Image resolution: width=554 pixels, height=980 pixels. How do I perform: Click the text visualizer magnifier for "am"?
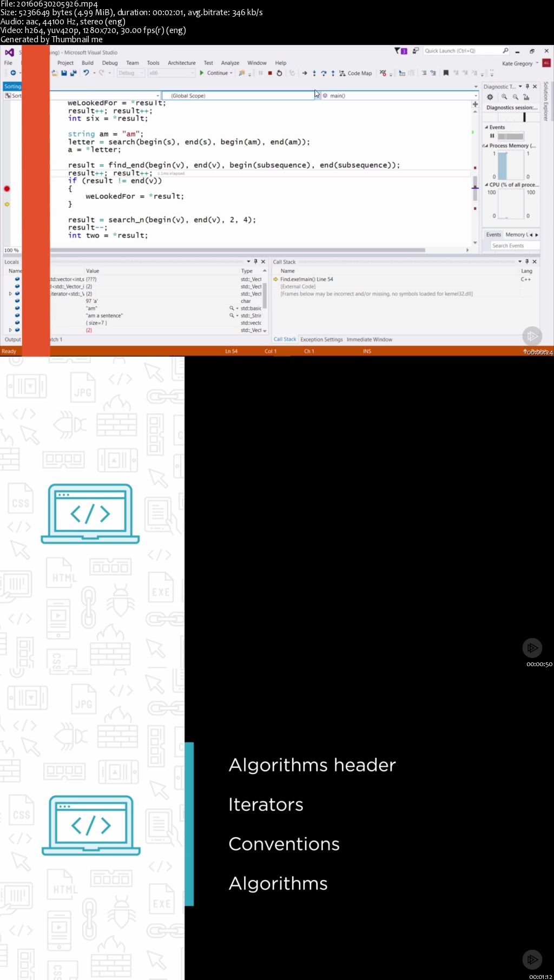pyautogui.click(x=232, y=308)
